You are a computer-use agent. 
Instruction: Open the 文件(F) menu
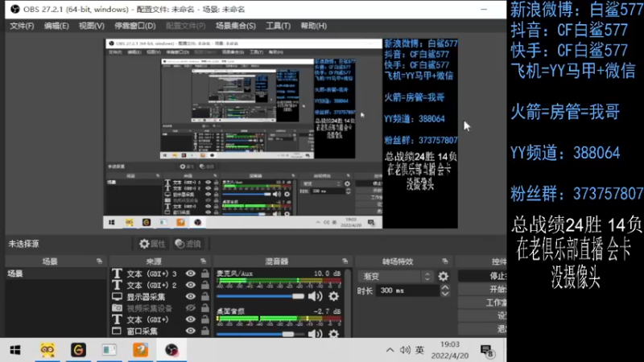pyautogui.click(x=22, y=26)
